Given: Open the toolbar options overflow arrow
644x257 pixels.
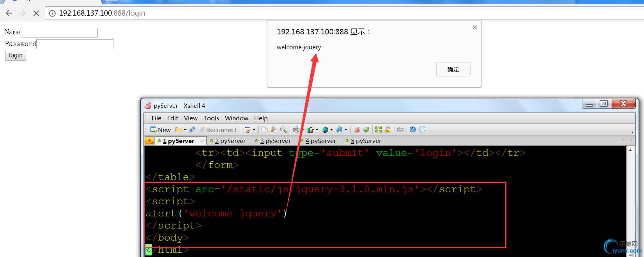Looking at the screenshot, I should [632, 132].
